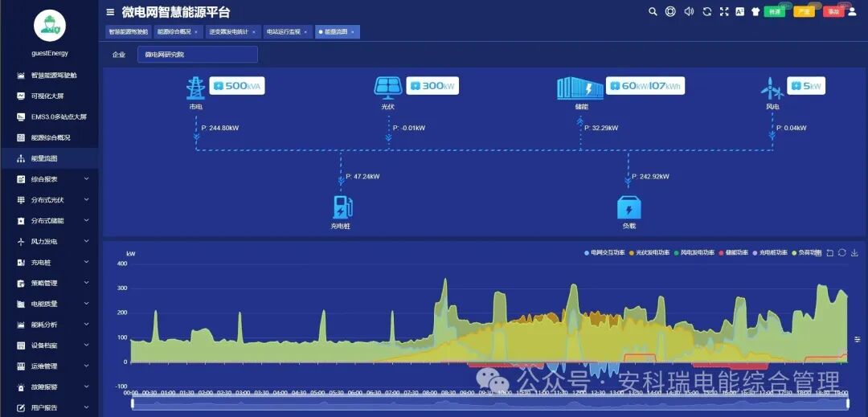The image size is (868, 417).
Task: Expand 能耗分析 sidebar menu
Action: (x=50, y=325)
